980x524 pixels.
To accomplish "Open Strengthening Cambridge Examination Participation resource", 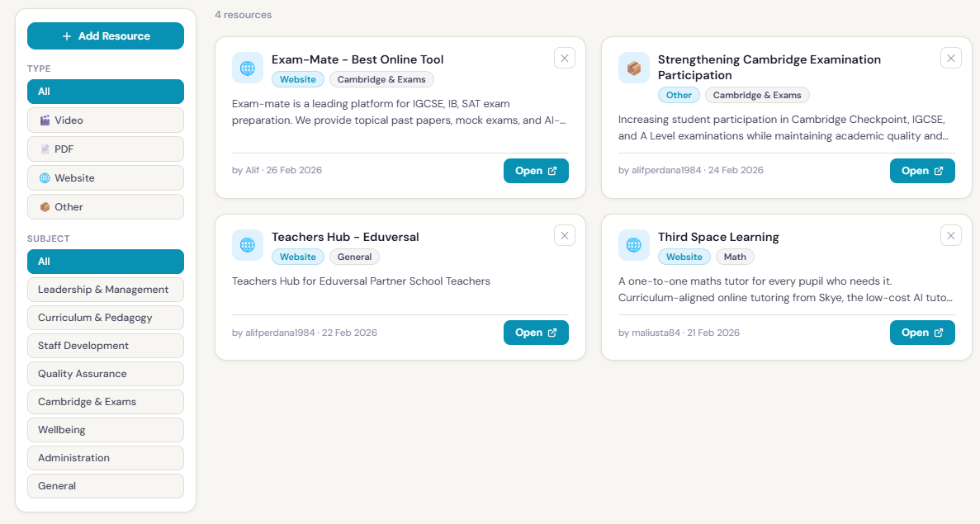I will 922,171.
